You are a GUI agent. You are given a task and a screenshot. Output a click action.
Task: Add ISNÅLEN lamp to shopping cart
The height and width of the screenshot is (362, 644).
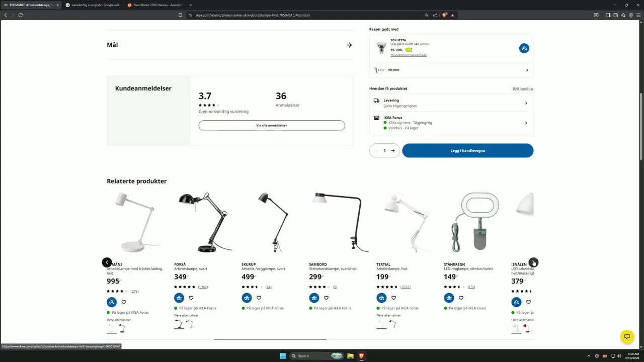[516, 302]
